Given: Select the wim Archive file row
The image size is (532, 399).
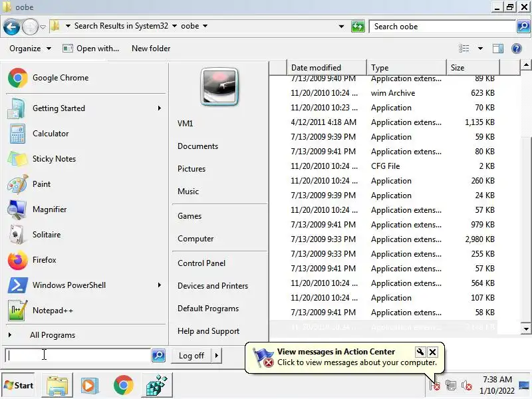Looking at the screenshot, I should tap(384, 93).
